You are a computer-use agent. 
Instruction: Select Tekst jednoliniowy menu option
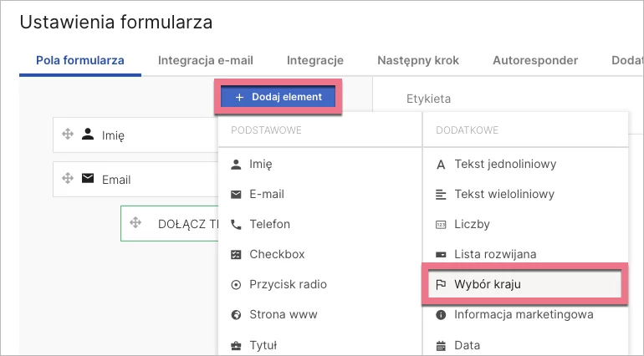[505, 164]
